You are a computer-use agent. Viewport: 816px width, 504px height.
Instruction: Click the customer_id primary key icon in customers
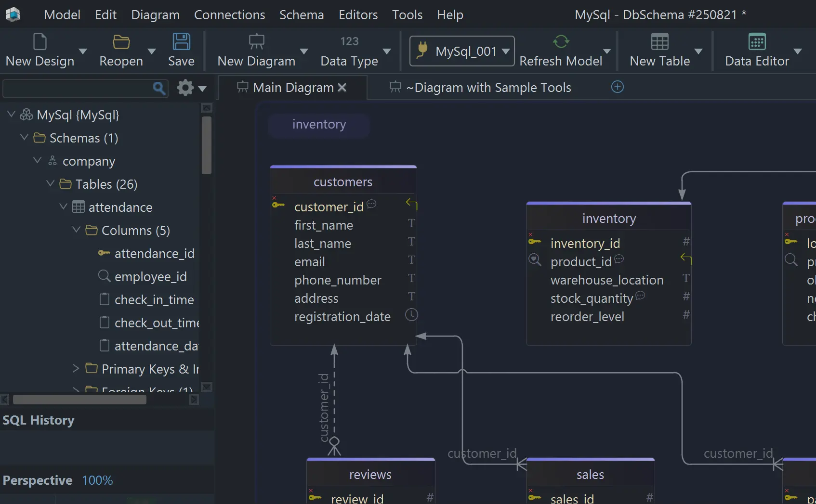278,204
